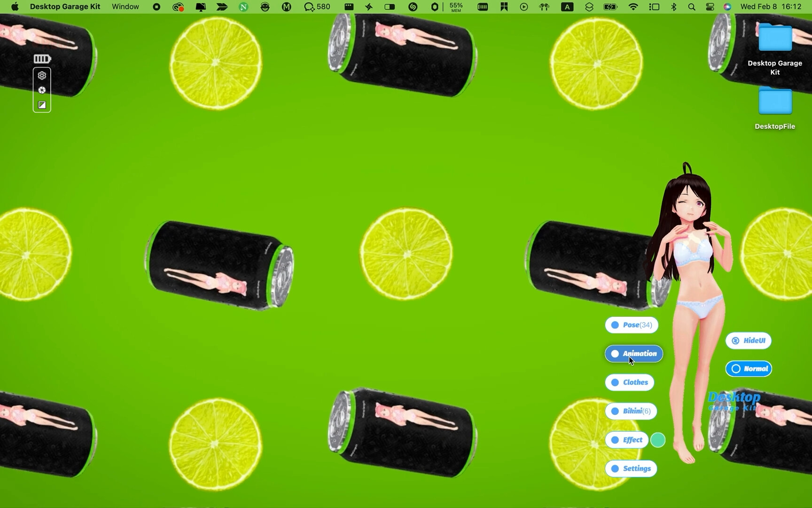Click the battery icon above the floating panel
Screen dimensions: 812x508
pos(42,58)
